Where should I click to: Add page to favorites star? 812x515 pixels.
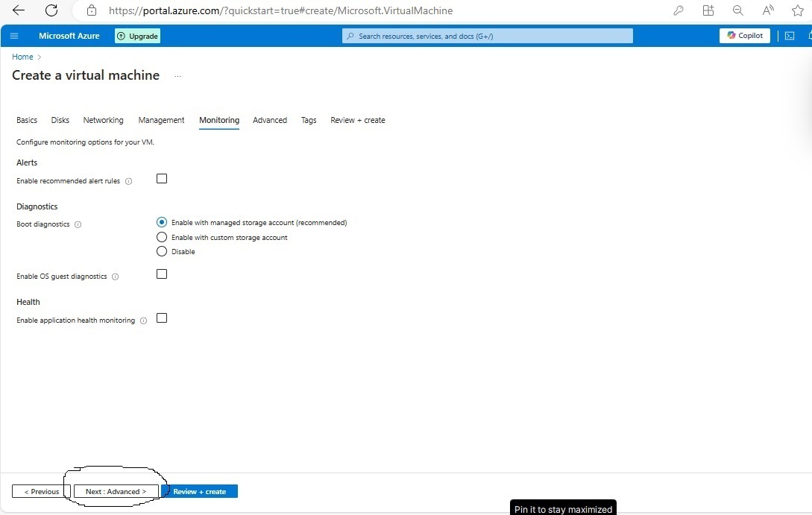[x=798, y=10]
